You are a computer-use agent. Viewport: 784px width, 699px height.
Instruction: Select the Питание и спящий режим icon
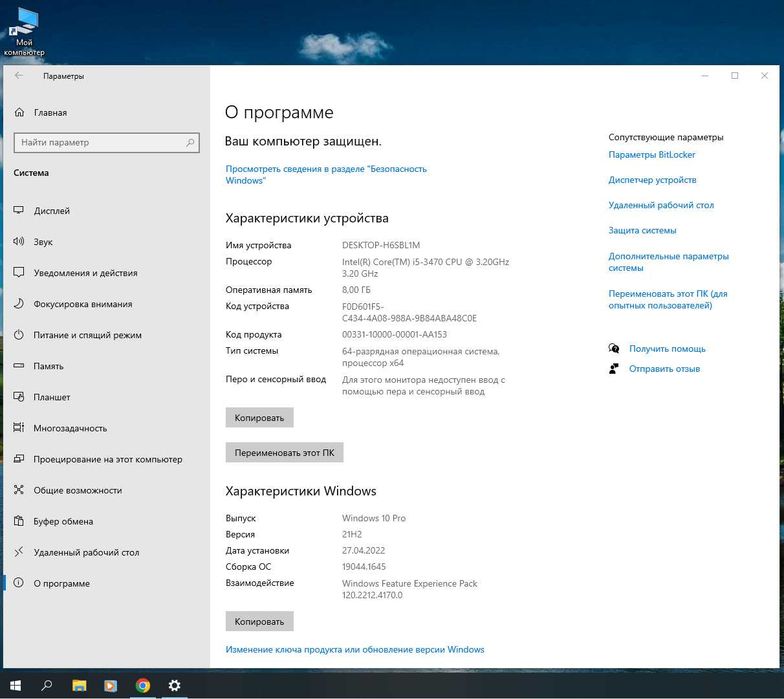click(x=18, y=334)
